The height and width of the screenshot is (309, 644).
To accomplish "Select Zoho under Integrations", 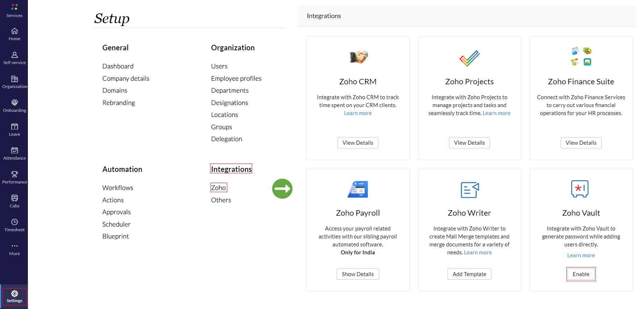I will point(219,188).
